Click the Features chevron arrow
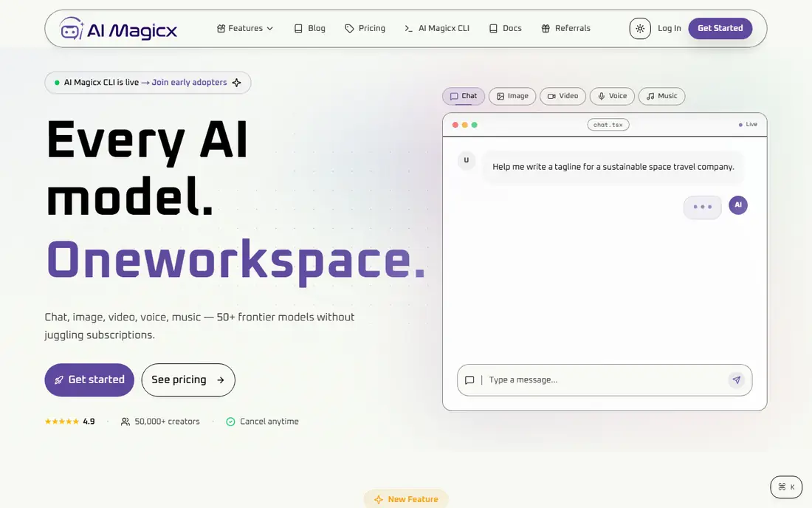Screen dimensions: 812x508 click(269, 29)
